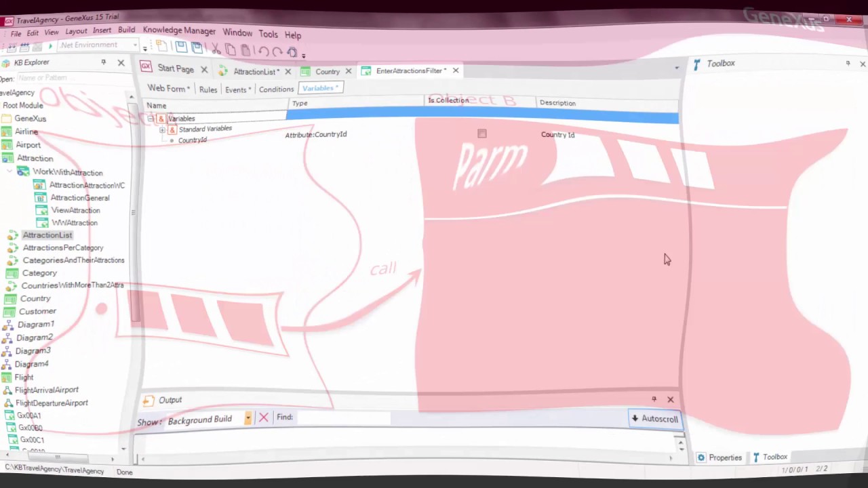
Task: Click the Rebuild All toolbar icon
Action: (24, 47)
